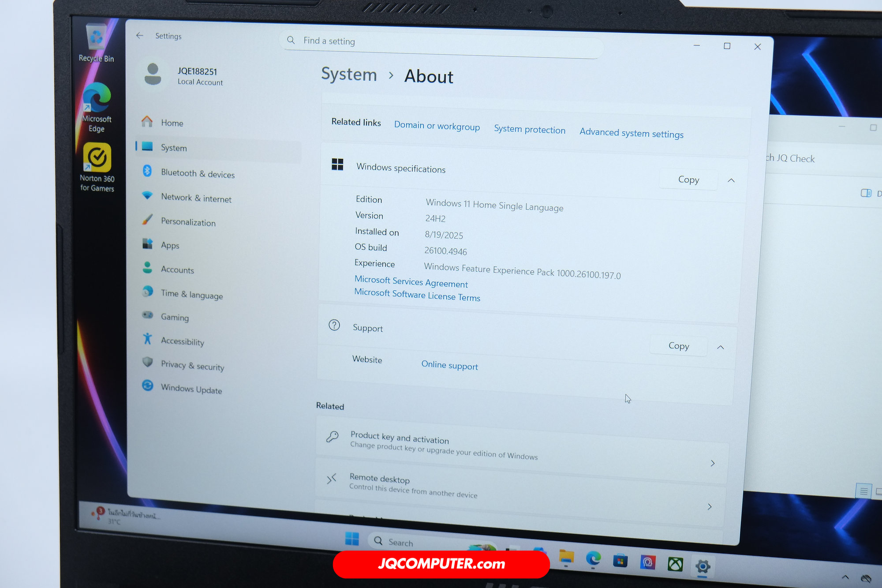Viewport: 882px width, 588px height.
Task: Open Advanced system settings link
Action: point(631,133)
